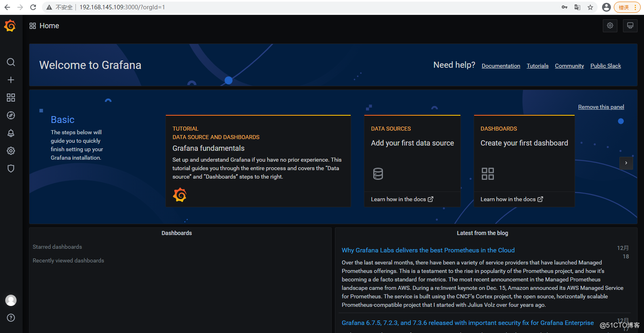Click the Grafana logo in tutorial card
The height and width of the screenshot is (333, 644).
click(x=180, y=195)
